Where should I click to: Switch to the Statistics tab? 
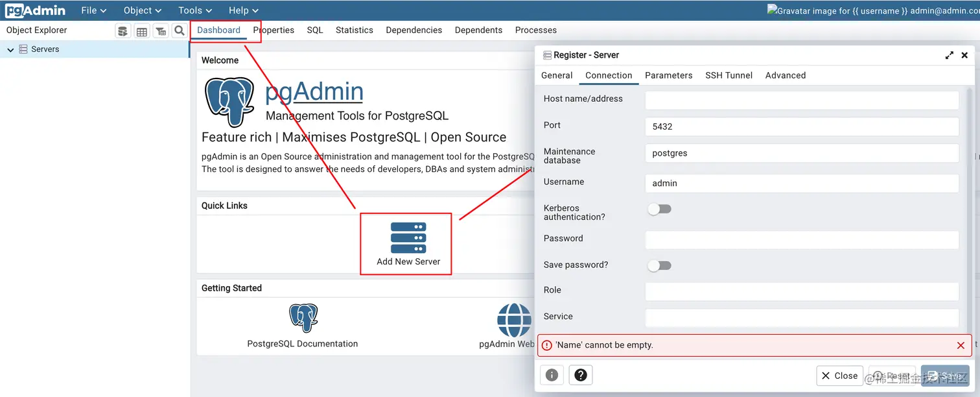tap(355, 30)
